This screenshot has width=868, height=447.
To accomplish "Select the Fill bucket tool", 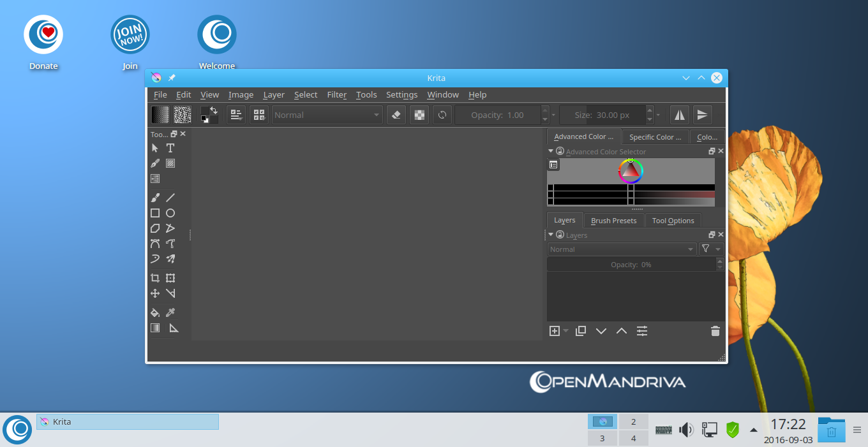I will pyautogui.click(x=155, y=312).
